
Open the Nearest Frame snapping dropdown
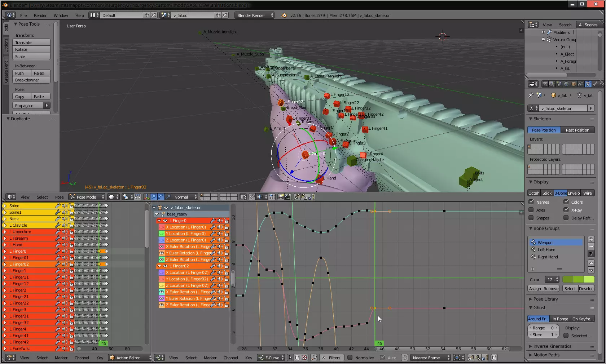(x=431, y=358)
